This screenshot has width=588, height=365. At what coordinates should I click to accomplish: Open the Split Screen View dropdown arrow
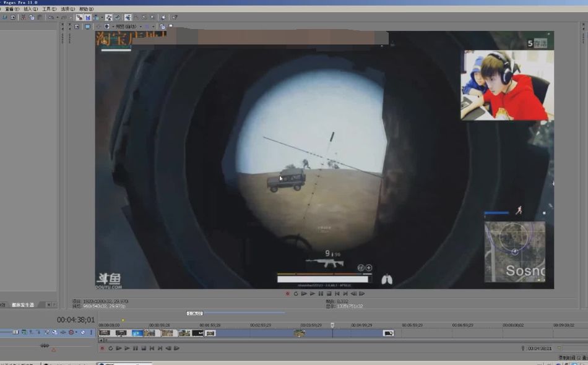(113, 27)
